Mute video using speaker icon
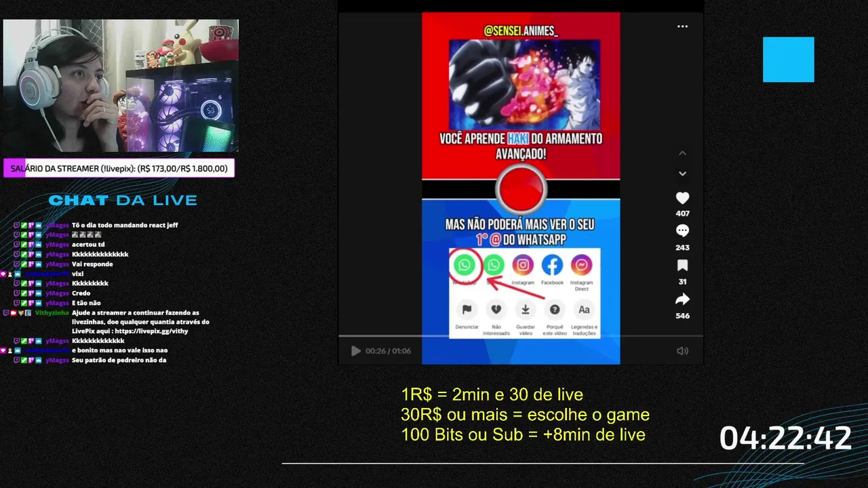This screenshot has width=868, height=488. coord(682,351)
